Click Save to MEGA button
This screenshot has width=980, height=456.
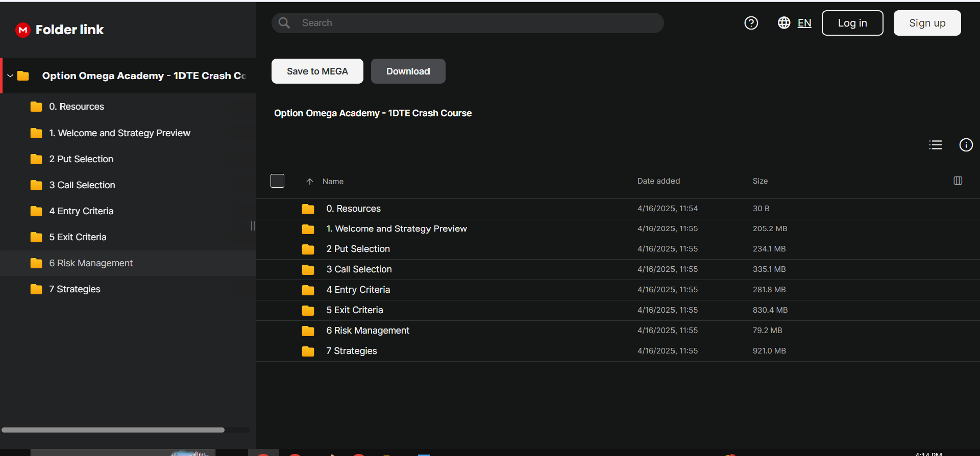click(x=317, y=71)
